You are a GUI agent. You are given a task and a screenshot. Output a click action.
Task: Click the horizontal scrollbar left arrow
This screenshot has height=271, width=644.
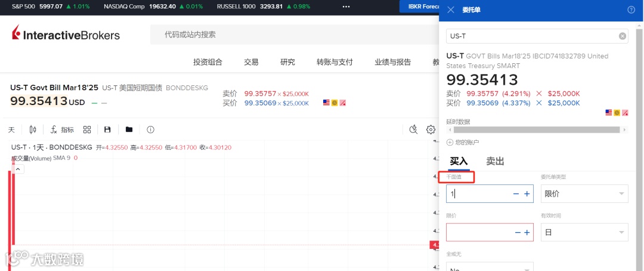click(x=450, y=130)
